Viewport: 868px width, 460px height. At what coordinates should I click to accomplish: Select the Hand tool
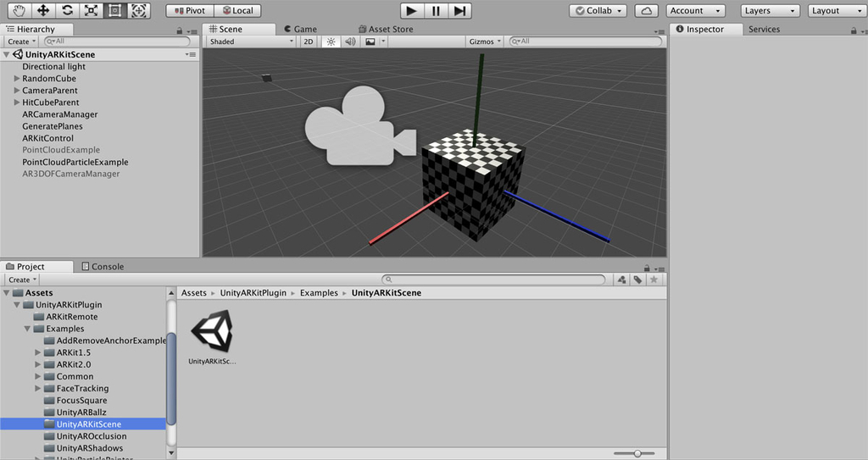[19, 10]
